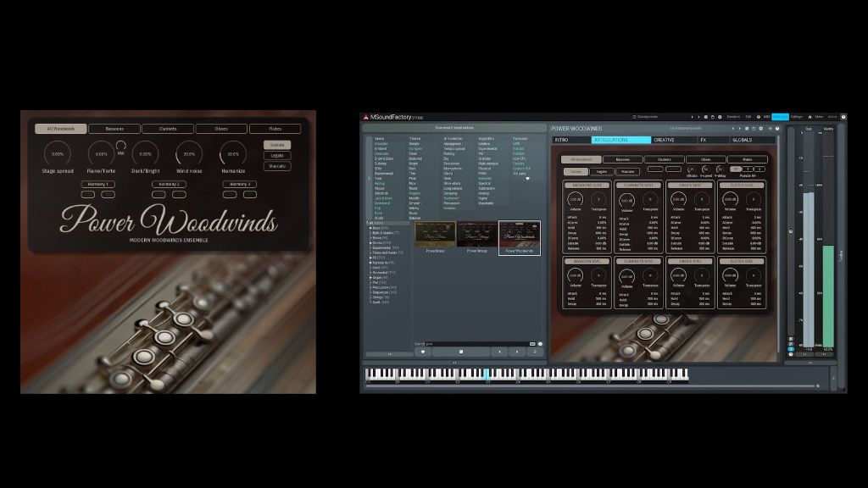The image size is (868, 488).
Task: Select Power Strings preset thumbnail
Action: pyautogui.click(x=476, y=235)
